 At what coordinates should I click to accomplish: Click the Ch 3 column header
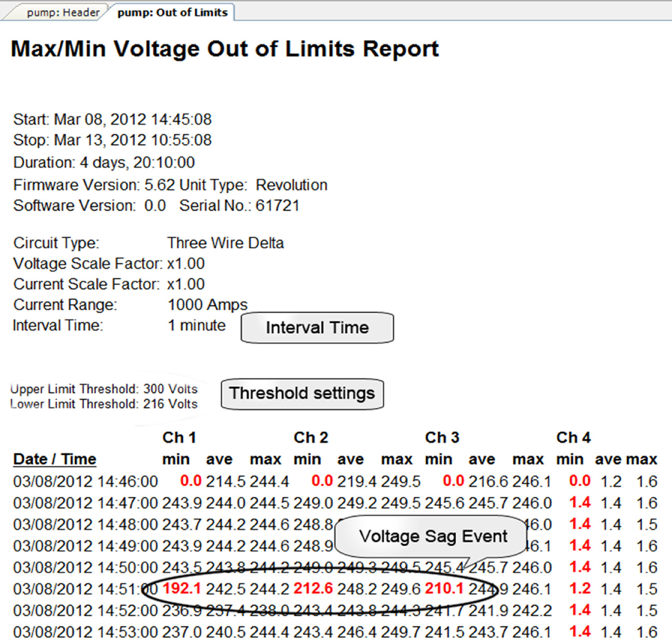pos(442,437)
